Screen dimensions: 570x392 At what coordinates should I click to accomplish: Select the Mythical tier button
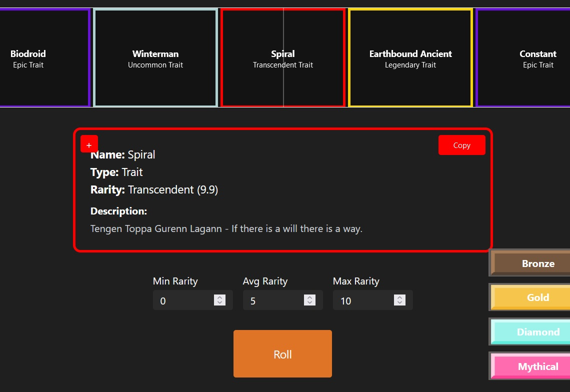(x=530, y=366)
